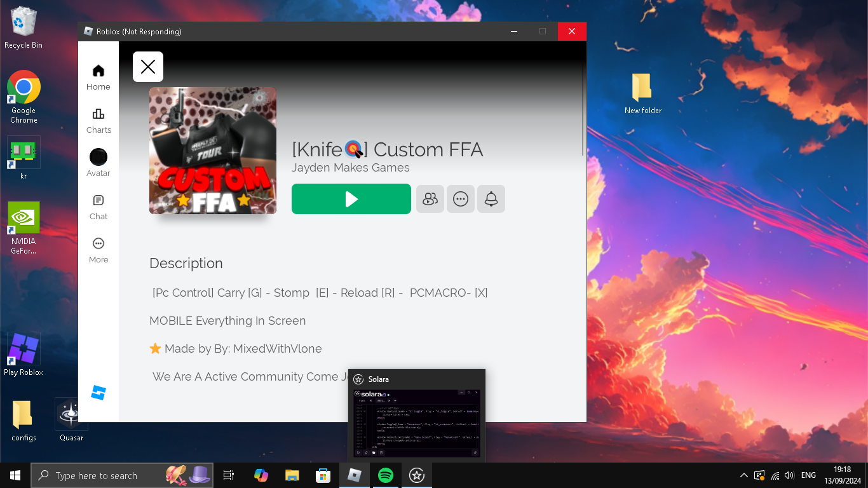Image resolution: width=868 pixels, height=488 pixels.
Task: Close the game details overlay with X
Action: (x=148, y=67)
